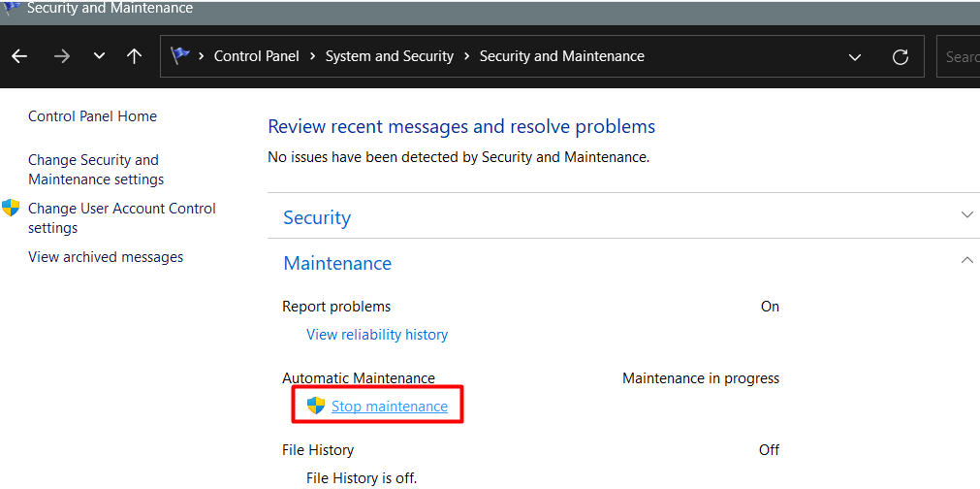Click the forward navigation arrow

click(62, 56)
